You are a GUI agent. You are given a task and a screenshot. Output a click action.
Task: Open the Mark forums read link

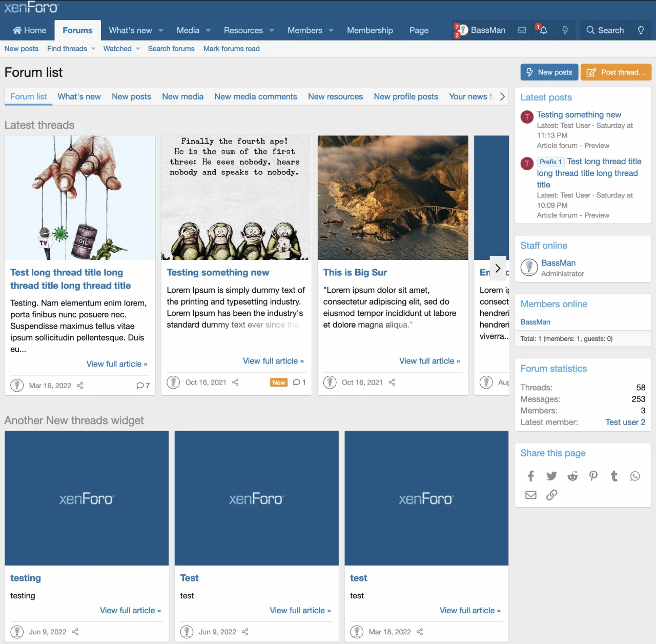click(231, 49)
